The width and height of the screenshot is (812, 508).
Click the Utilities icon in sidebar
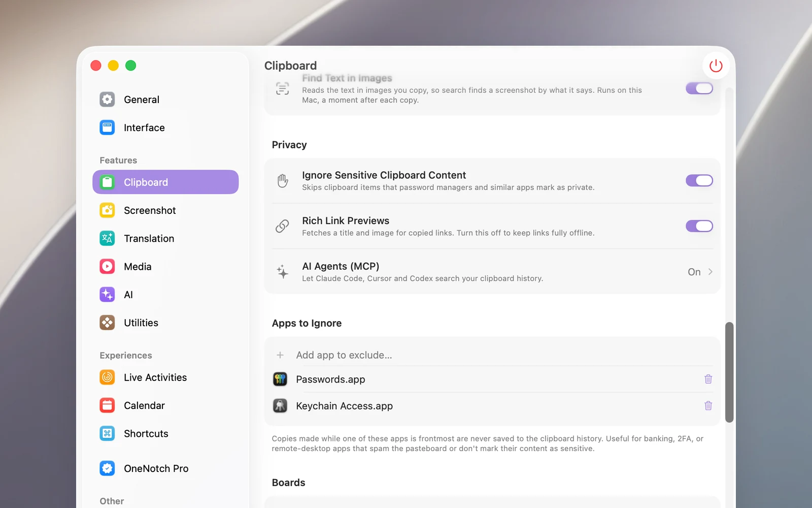point(107,323)
